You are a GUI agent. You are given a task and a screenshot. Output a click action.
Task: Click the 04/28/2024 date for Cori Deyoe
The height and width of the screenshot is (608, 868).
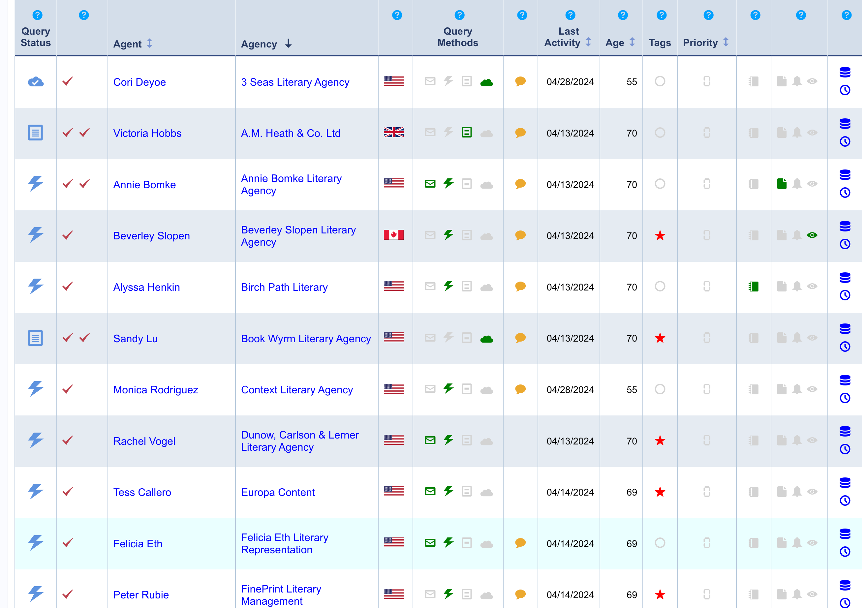pyautogui.click(x=570, y=82)
